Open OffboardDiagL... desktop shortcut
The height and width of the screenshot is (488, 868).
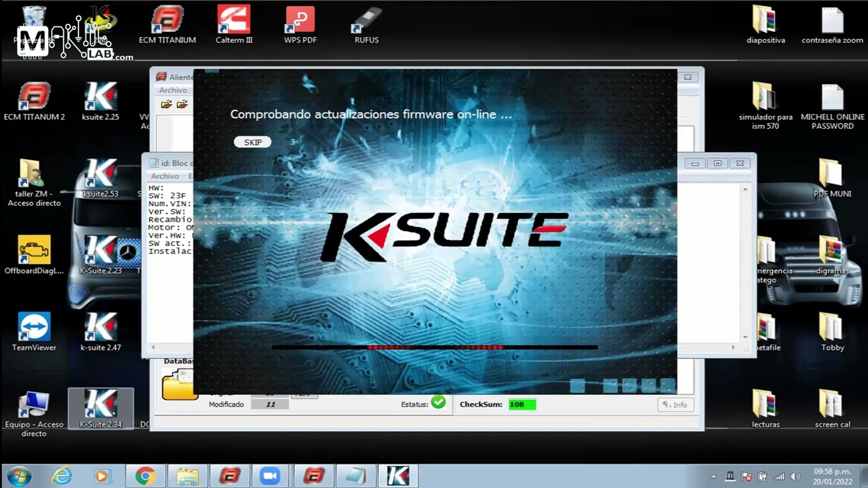(34, 255)
